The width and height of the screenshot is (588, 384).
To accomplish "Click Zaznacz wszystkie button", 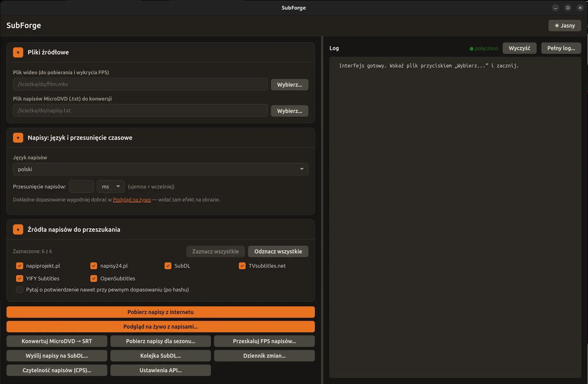I will point(215,251).
